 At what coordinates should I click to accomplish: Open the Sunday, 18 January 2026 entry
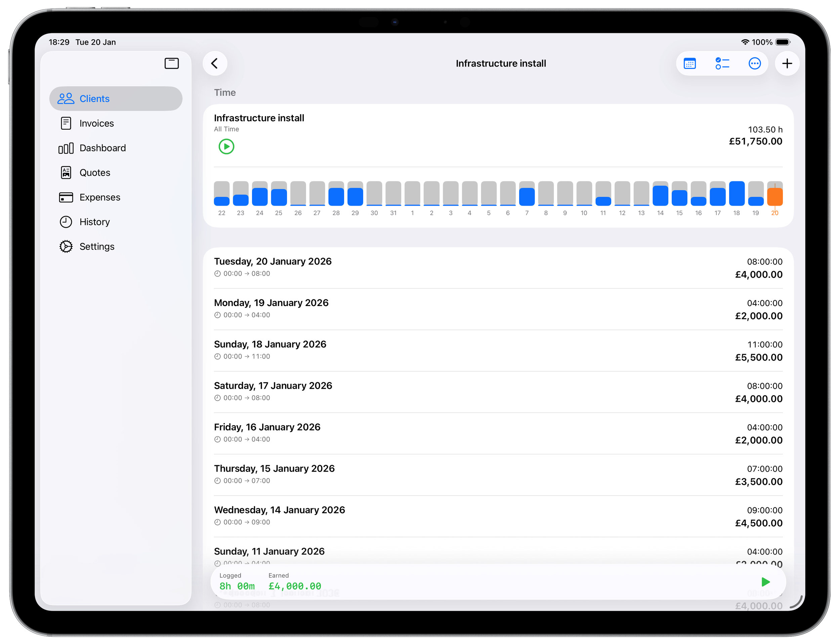point(498,350)
